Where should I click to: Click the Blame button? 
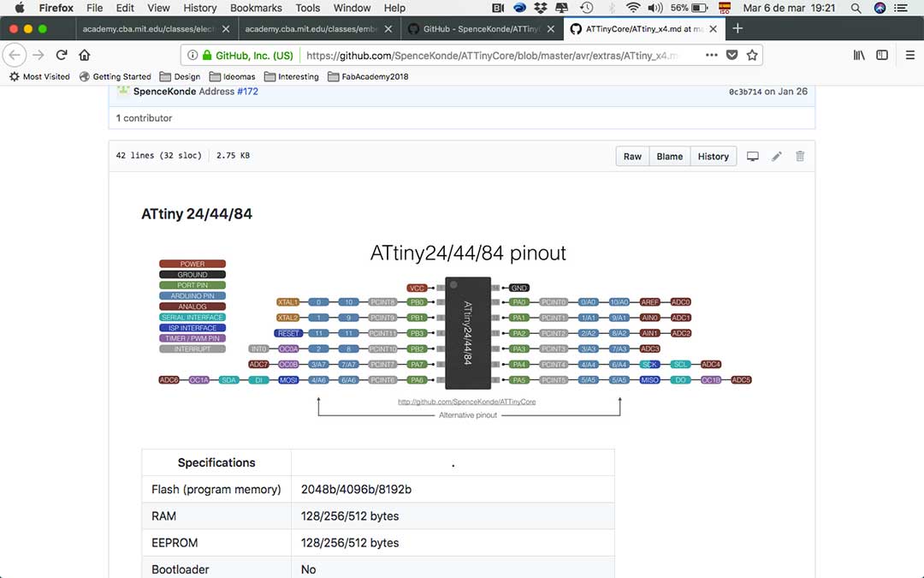point(669,157)
